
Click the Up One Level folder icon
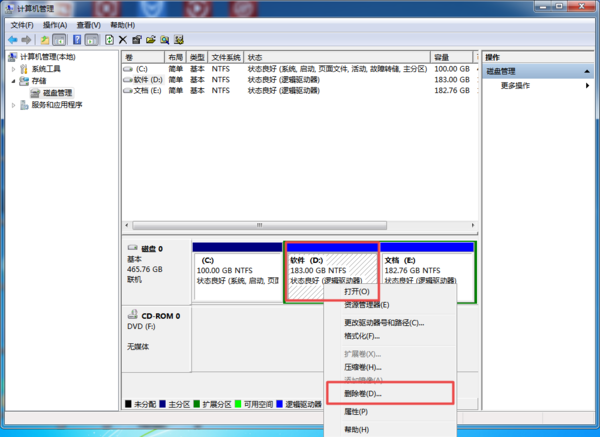click(45, 39)
